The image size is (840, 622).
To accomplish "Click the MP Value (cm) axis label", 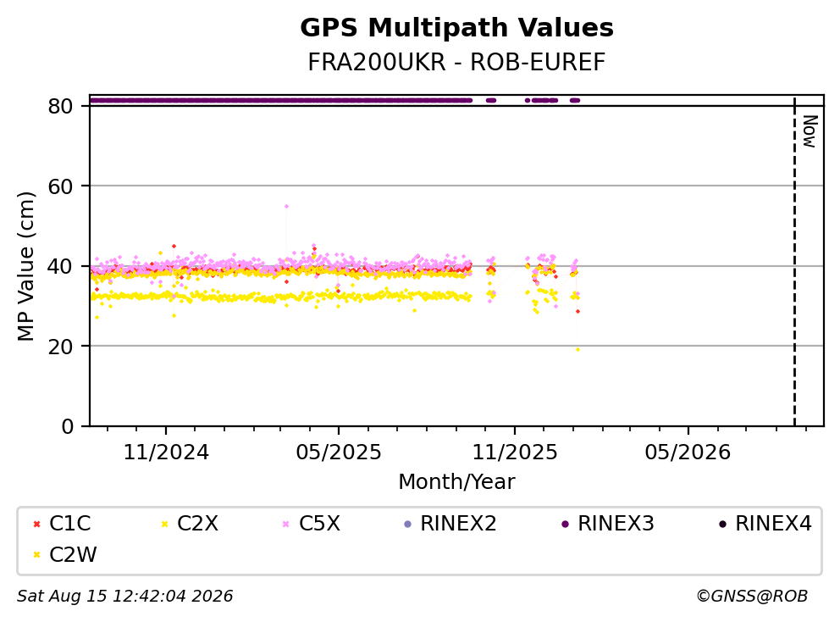I will [25, 266].
